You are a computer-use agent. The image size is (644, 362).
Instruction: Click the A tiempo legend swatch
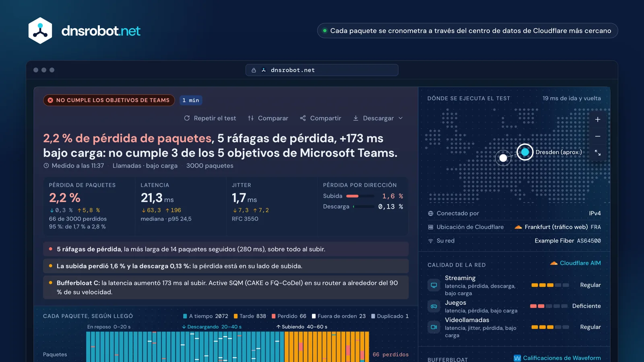(x=185, y=316)
